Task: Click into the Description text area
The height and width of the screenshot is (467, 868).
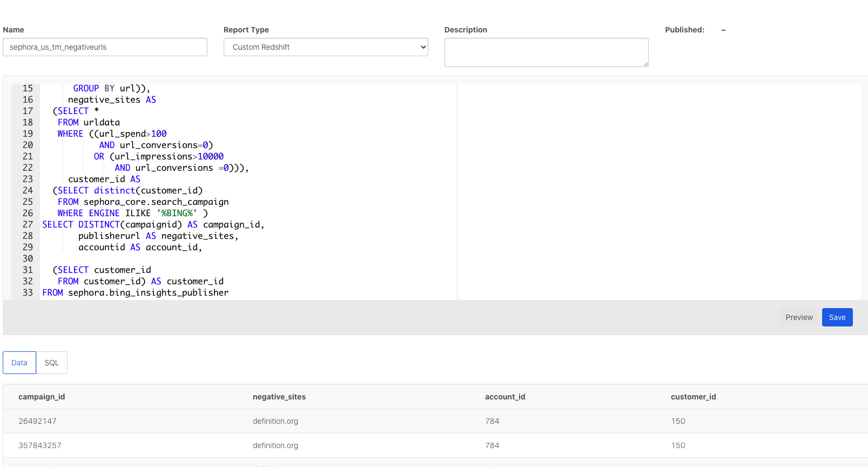Action: 546,52
